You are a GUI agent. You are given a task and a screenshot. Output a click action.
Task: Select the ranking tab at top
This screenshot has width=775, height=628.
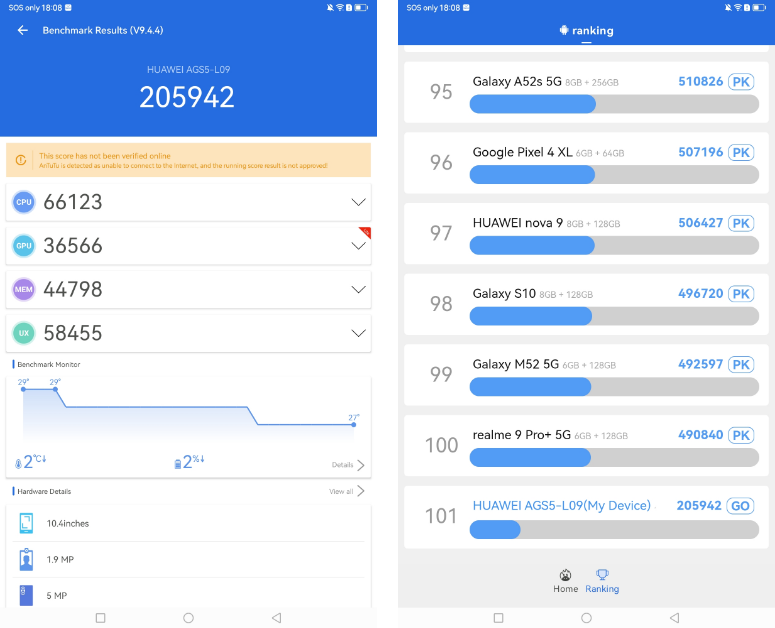[586, 31]
